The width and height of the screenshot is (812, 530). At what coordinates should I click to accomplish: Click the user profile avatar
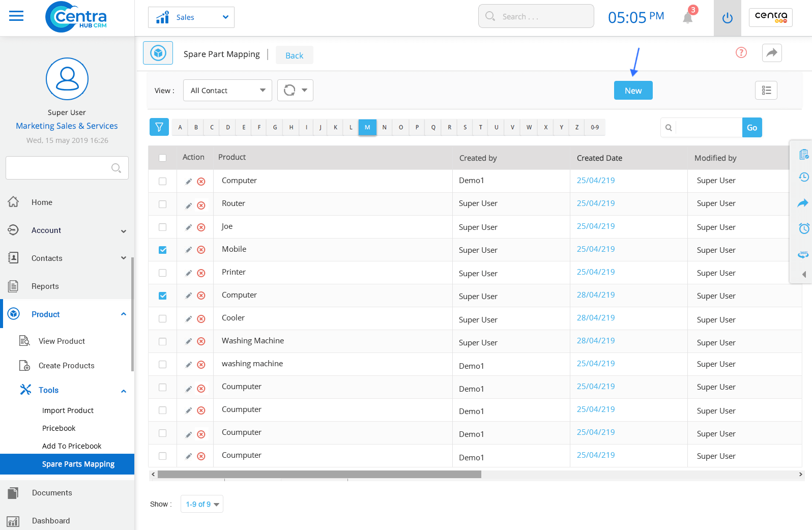tap(67, 79)
